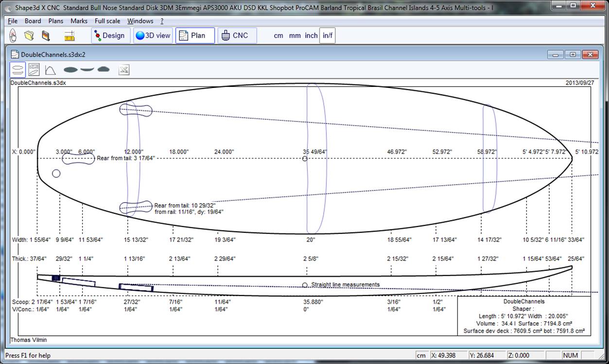This screenshot has width=609, height=364.
Task: Open the Marks menu
Action: click(x=79, y=21)
